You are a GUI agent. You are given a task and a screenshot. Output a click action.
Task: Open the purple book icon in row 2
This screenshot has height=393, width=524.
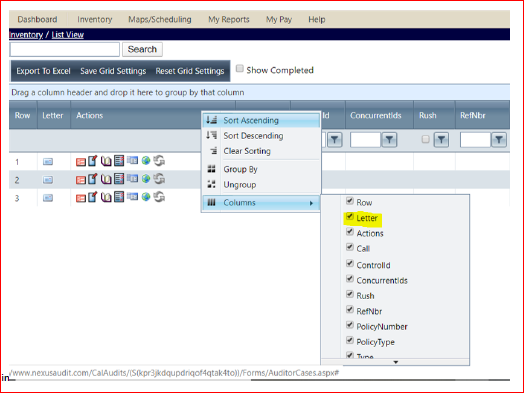tap(106, 179)
